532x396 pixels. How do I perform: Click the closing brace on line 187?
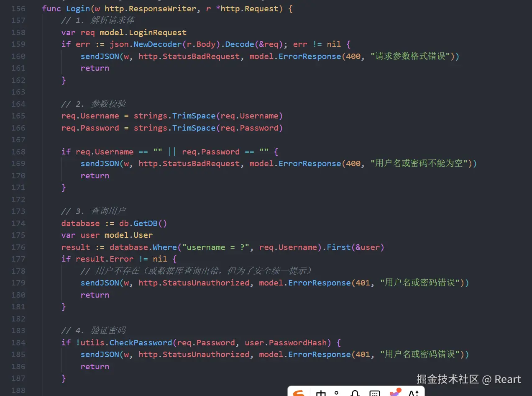pos(64,378)
